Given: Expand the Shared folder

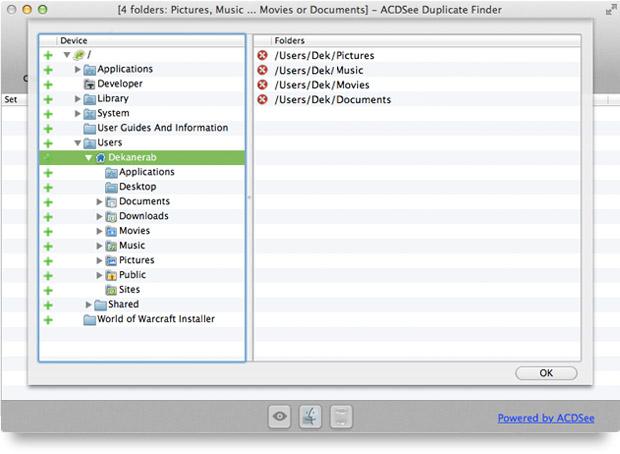Looking at the screenshot, I should pos(89,305).
